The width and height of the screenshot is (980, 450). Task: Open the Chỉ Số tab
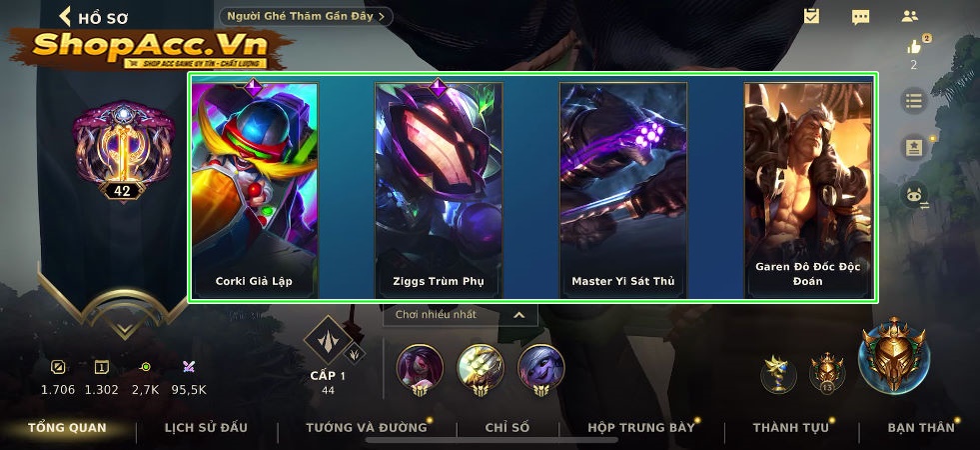click(507, 427)
